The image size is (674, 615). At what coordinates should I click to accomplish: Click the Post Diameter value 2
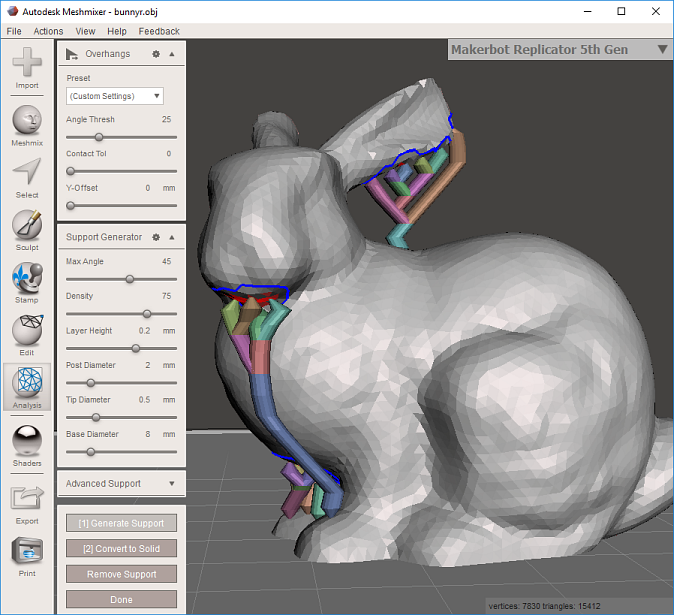pyautogui.click(x=148, y=365)
